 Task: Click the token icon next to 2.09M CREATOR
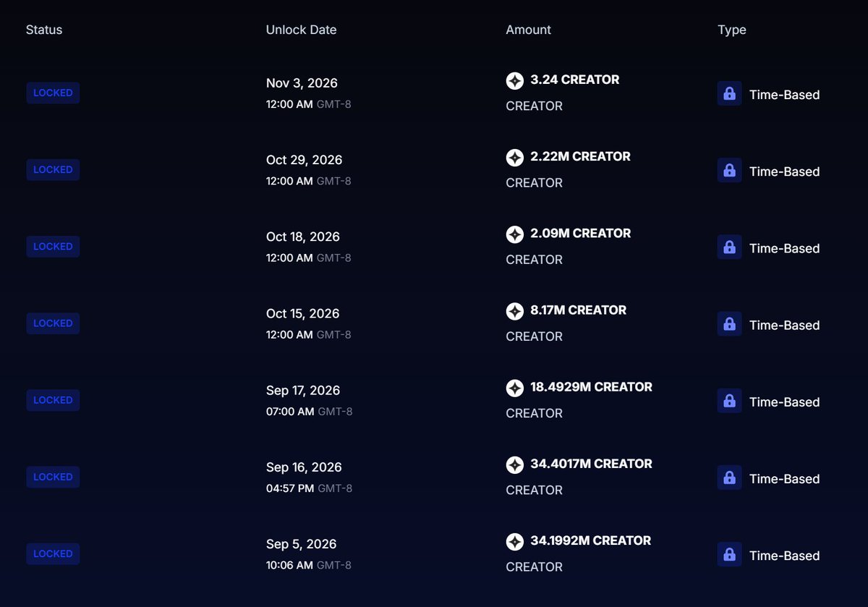[514, 234]
